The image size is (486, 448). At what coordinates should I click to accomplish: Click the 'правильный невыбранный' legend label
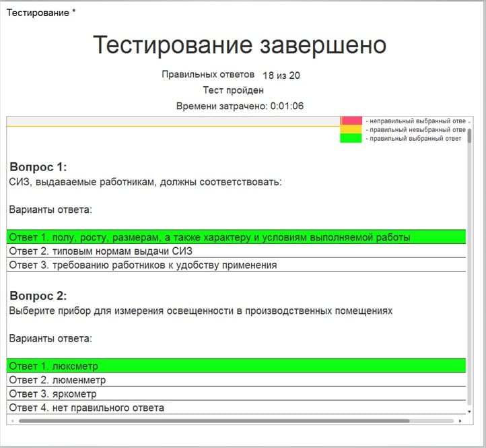pyautogui.click(x=417, y=129)
